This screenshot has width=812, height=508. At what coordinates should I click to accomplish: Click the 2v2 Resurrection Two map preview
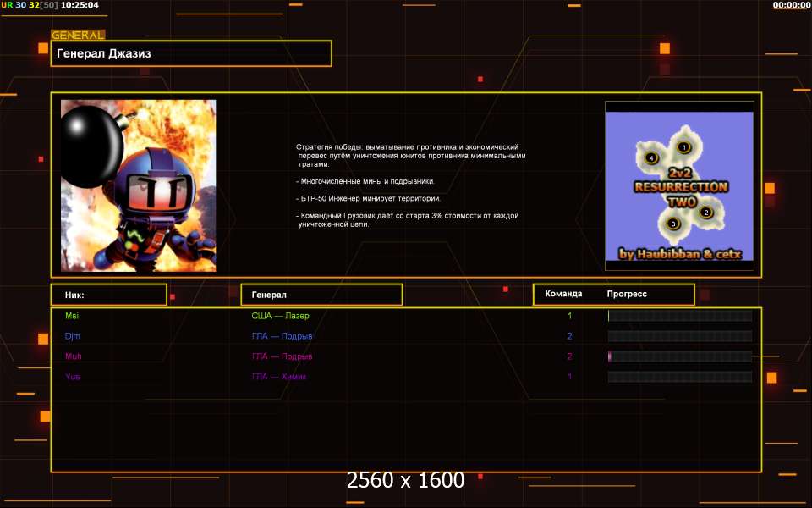[x=679, y=186]
